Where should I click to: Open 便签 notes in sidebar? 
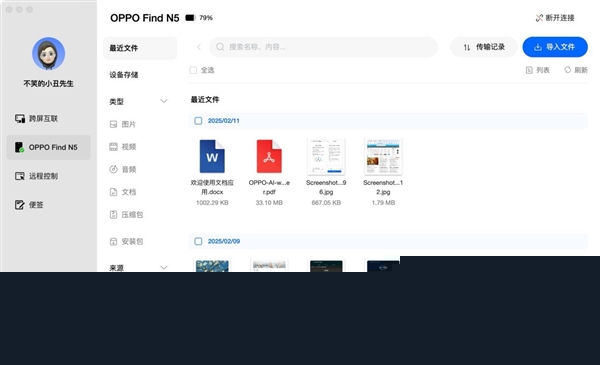click(x=29, y=205)
